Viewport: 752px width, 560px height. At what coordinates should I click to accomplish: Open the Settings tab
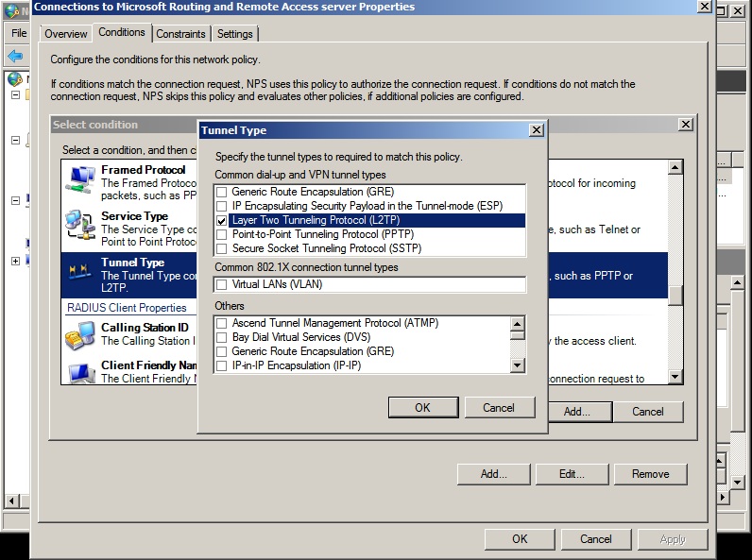[235, 34]
